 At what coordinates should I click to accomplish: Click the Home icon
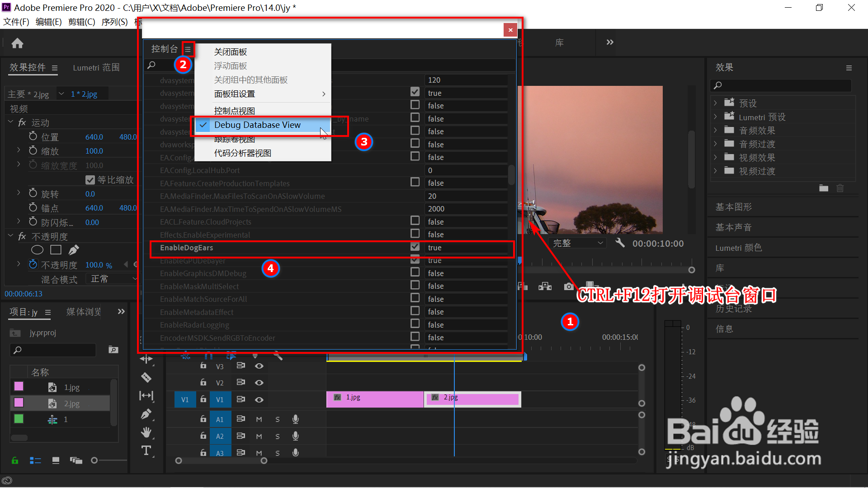(x=17, y=43)
